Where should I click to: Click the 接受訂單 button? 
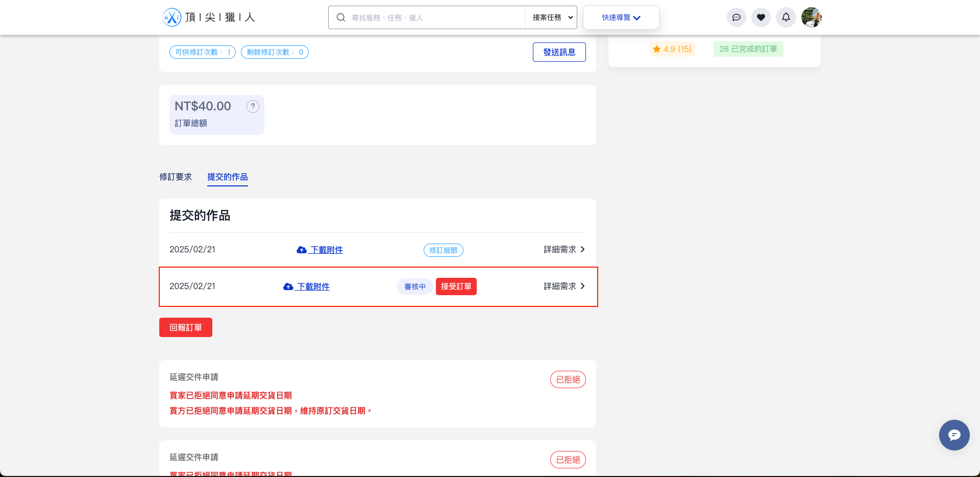pos(456,286)
